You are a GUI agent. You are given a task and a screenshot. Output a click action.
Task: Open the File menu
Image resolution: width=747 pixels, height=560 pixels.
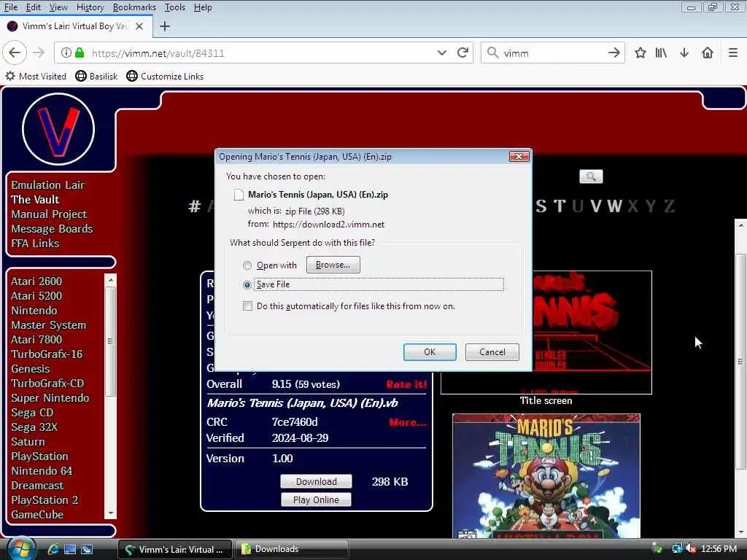click(10, 7)
